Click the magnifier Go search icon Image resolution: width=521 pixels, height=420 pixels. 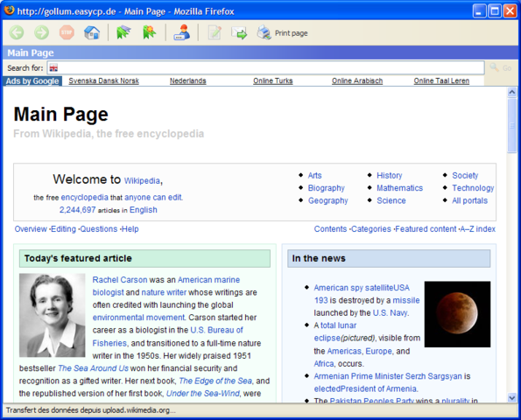[x=494, y=67]
